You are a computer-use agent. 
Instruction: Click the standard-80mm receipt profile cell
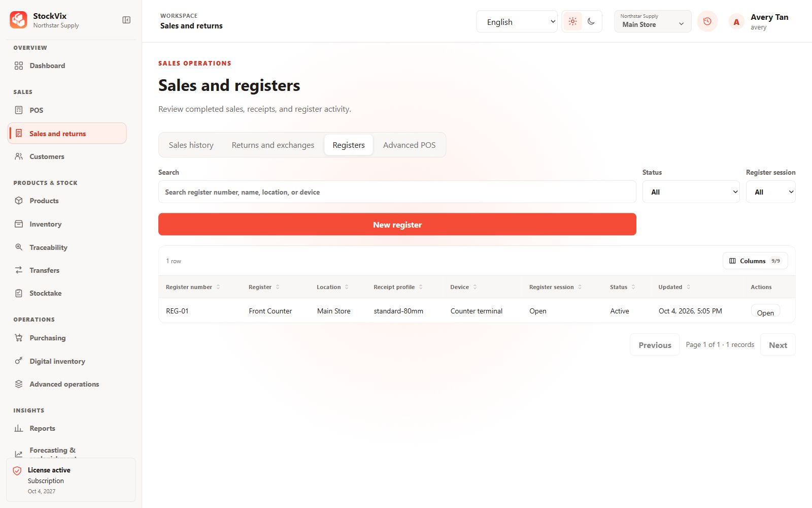coord(398,311)
